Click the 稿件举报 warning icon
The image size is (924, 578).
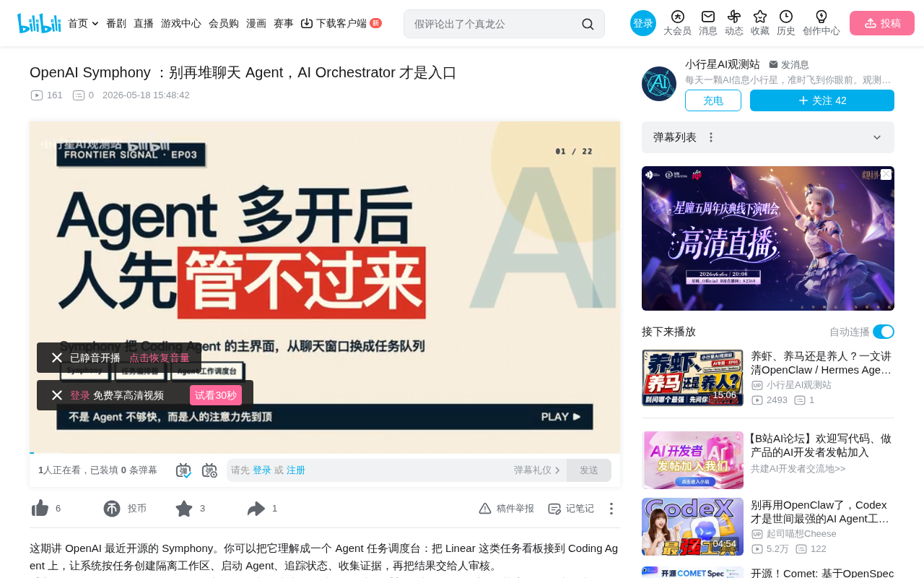point(485,509)
